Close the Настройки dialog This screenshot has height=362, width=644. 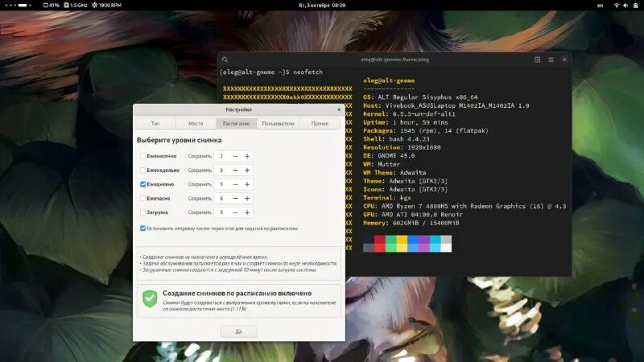pos(339,109)
